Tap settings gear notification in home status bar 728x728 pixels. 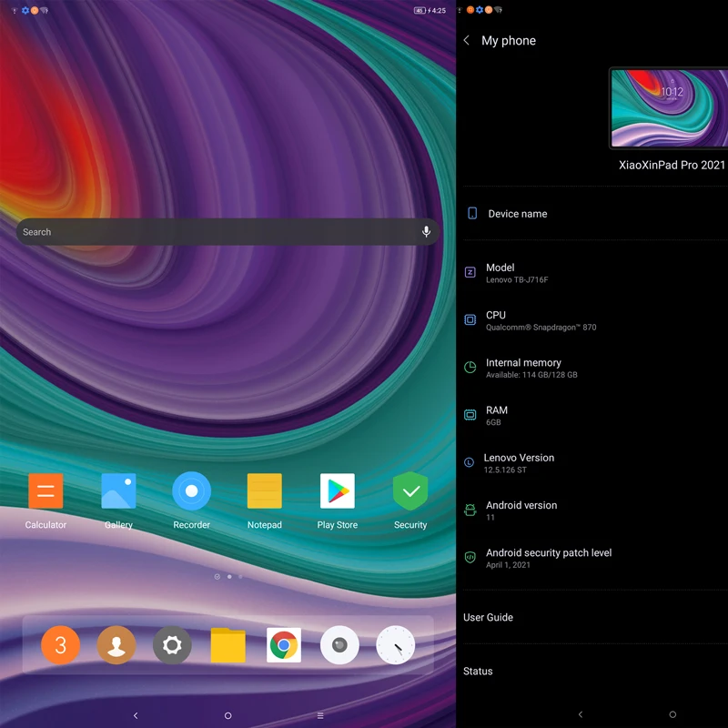tap(25, 10)
